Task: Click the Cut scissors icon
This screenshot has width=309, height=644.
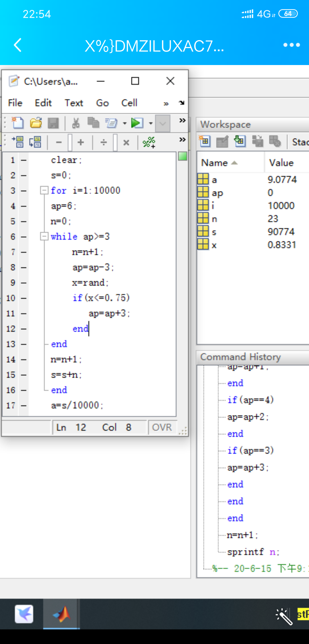Action: pyautogui.click(x=76, y=123)
